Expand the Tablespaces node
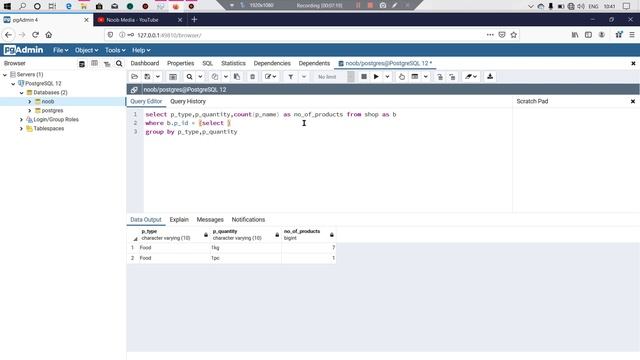The height and width of the screenshot is (360, 640). pyautogui.click(x=21, y=129)
